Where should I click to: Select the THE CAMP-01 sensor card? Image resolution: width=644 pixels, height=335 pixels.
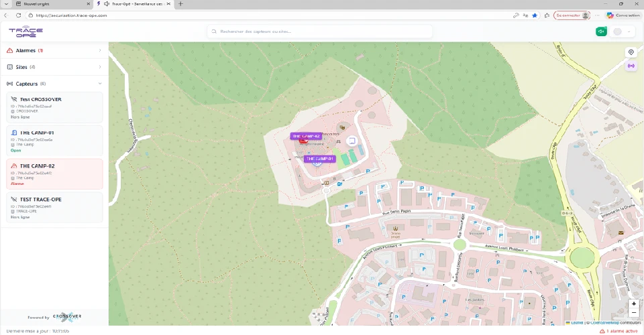pyautogui.click(x=54, y=141)
